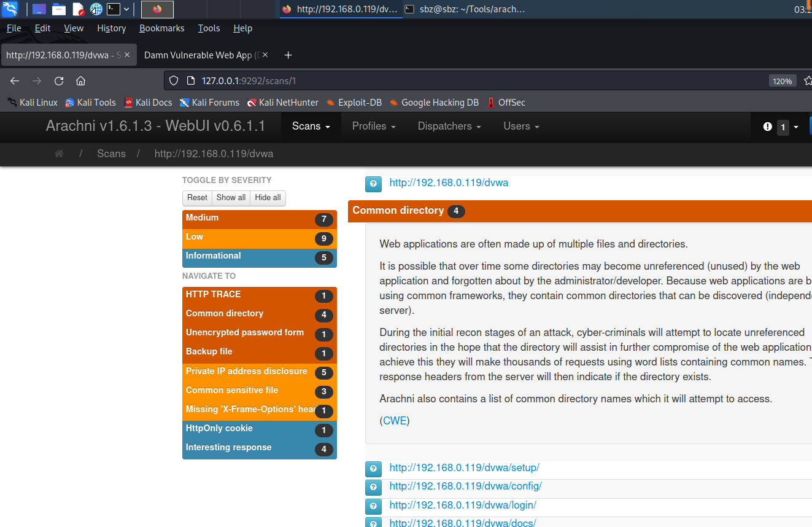
Task: Toggle Informational severity issues filter
Action: (259, 257)
